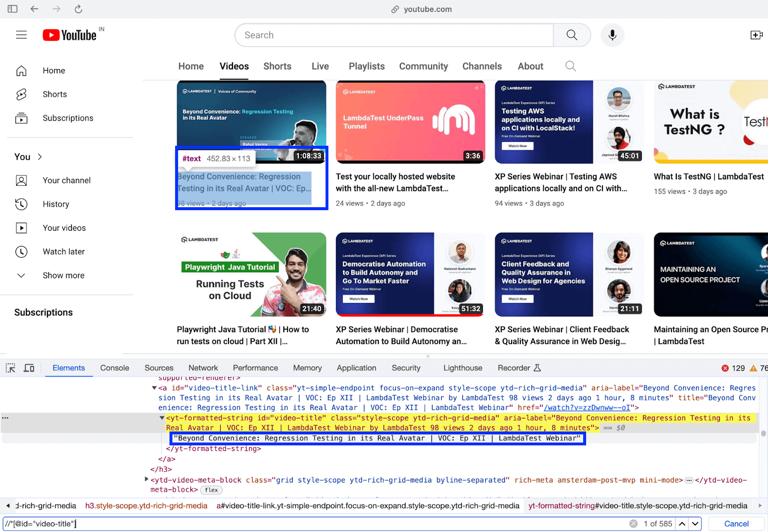Start voice search with the microphone icon
The width and height of the screenshot is (768, 532).
point(612,35)
